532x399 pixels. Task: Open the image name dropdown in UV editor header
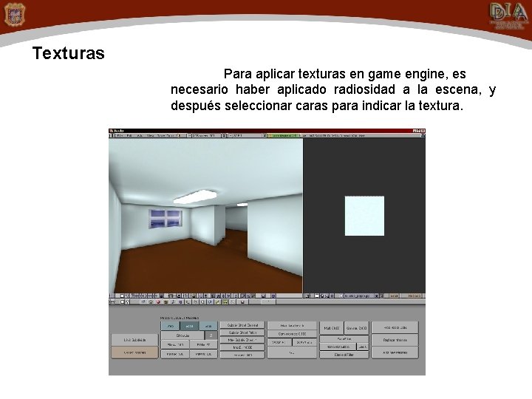(341, 296)
